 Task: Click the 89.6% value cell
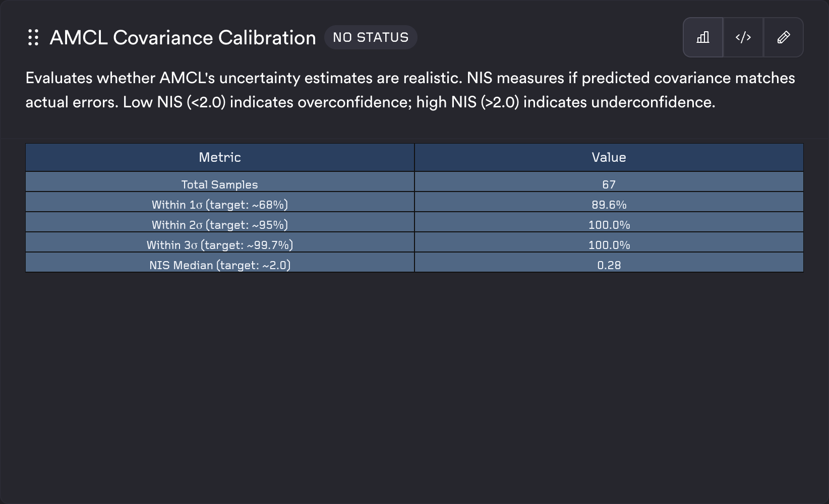608,204
